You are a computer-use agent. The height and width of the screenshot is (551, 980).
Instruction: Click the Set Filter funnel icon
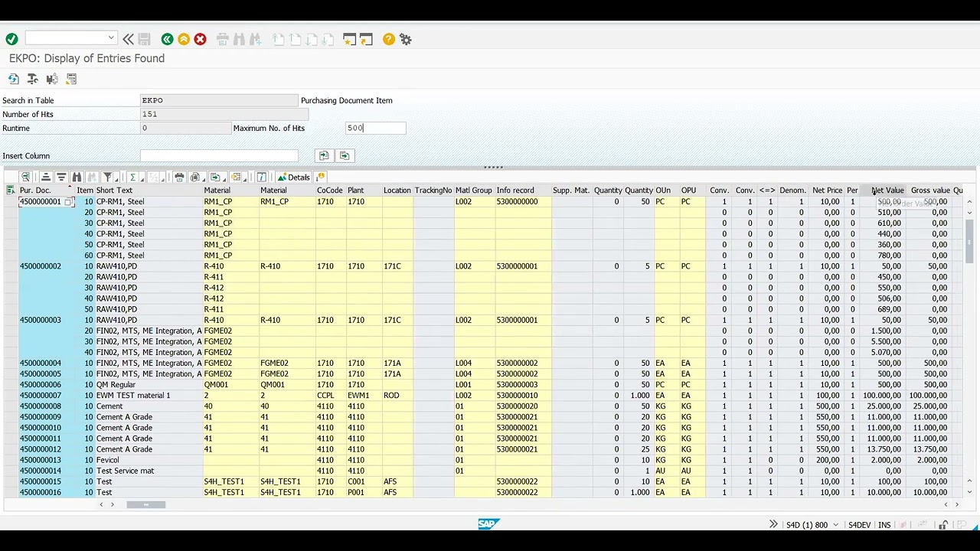[x=108, y=177]
